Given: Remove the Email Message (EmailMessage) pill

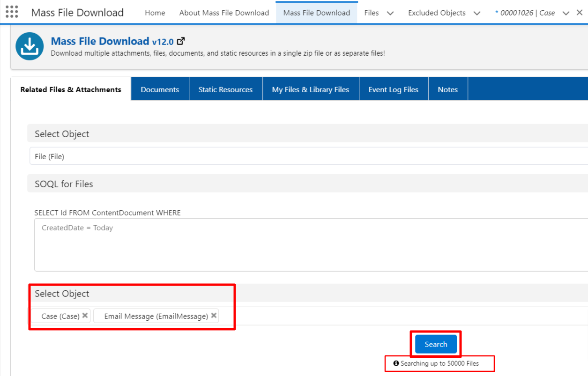Looking at the screenshot, I should click(x=214, y=316).
